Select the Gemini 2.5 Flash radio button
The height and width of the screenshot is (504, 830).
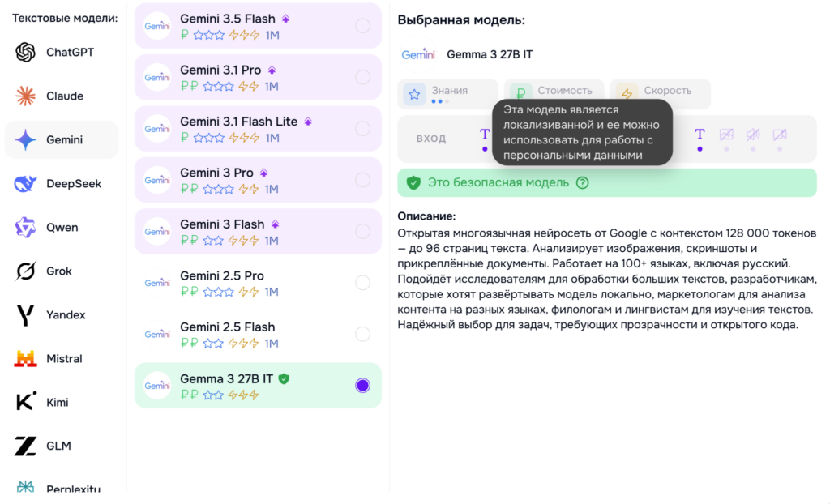point(362,334)
